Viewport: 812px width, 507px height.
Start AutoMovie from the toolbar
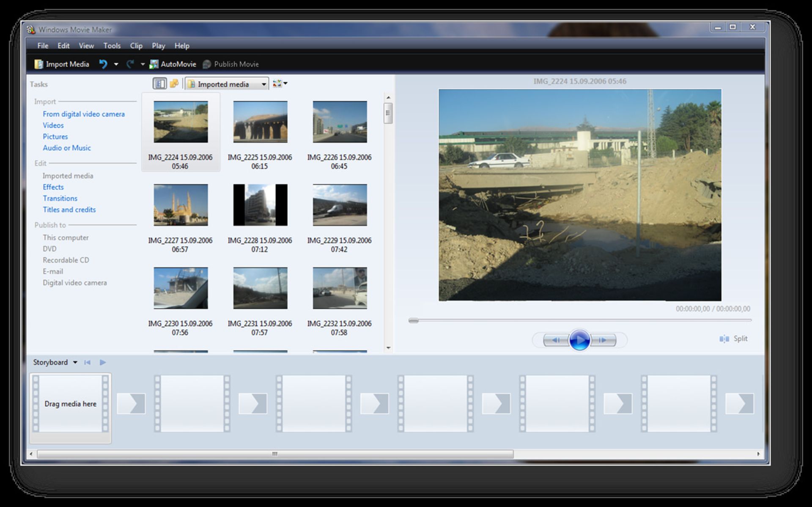pyautogui.click(x=173, y=64)
